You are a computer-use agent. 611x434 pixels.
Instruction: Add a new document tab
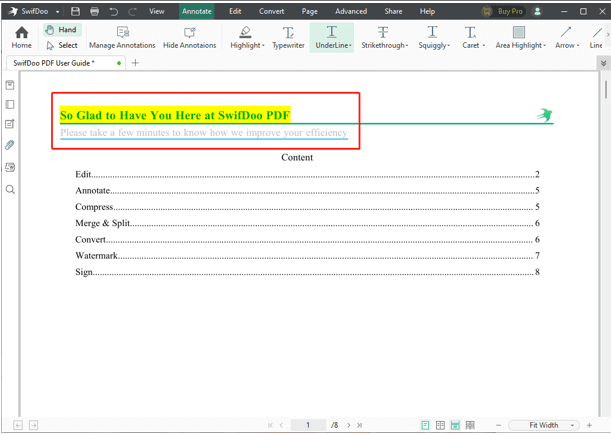(x=136, y=63)
